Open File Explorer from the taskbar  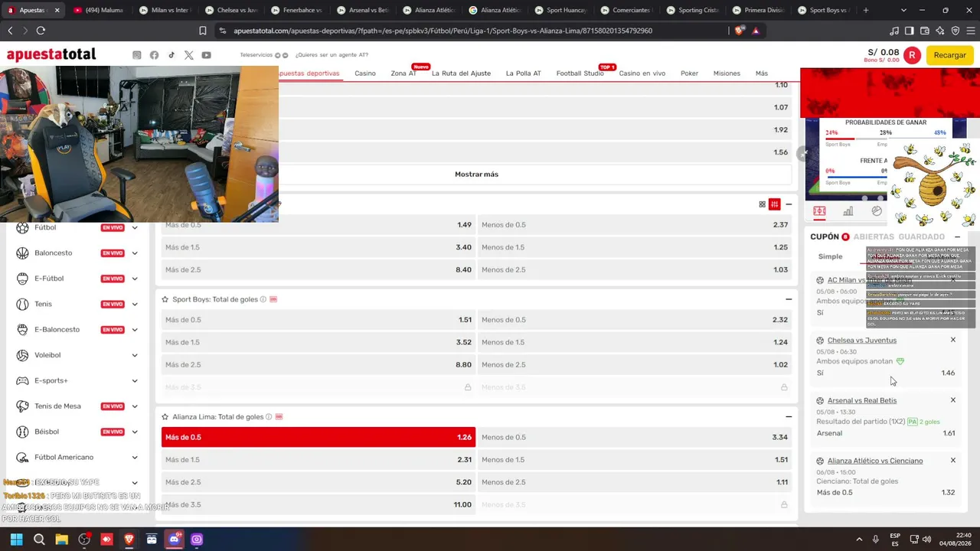(61, 540)
